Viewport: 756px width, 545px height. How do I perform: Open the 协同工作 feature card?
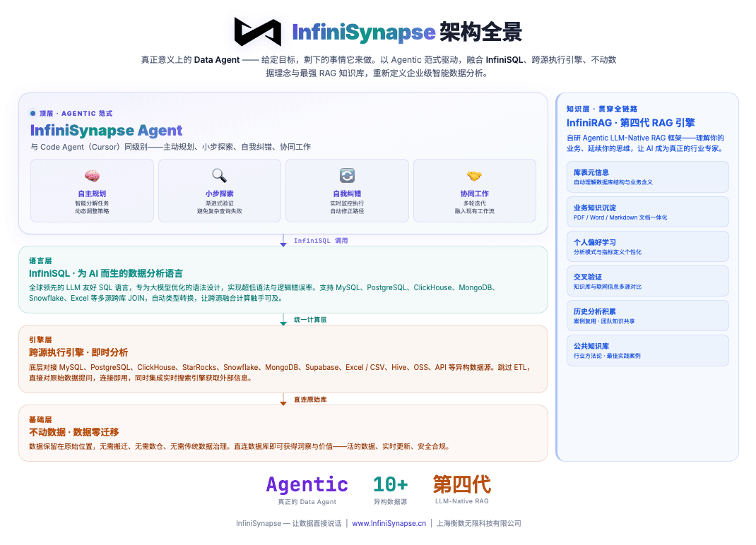(474, 191)
